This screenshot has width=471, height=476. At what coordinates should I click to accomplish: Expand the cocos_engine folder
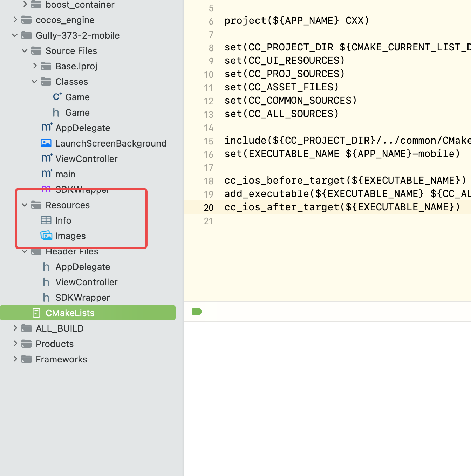pyautogui.click(x=15, y=20)
